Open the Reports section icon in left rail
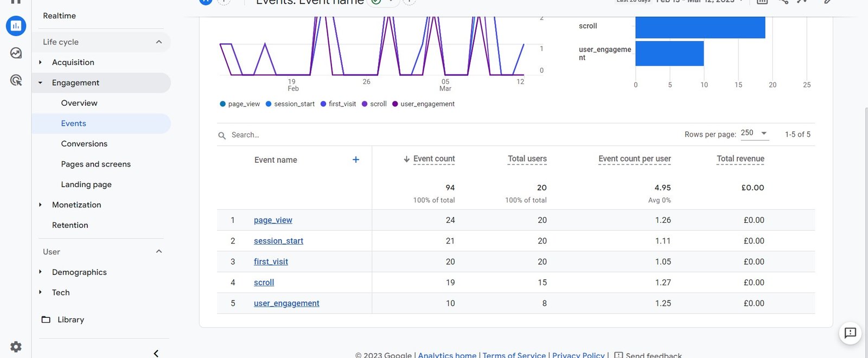Screen dimensions: 868x358 16,25
